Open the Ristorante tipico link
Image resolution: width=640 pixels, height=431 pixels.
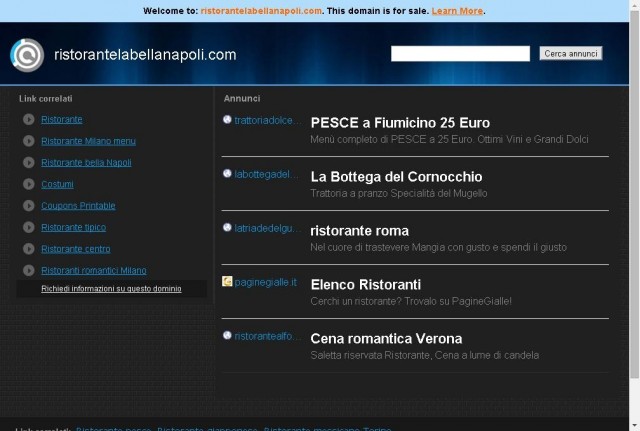pyautogui.click(x=73, y=227)
